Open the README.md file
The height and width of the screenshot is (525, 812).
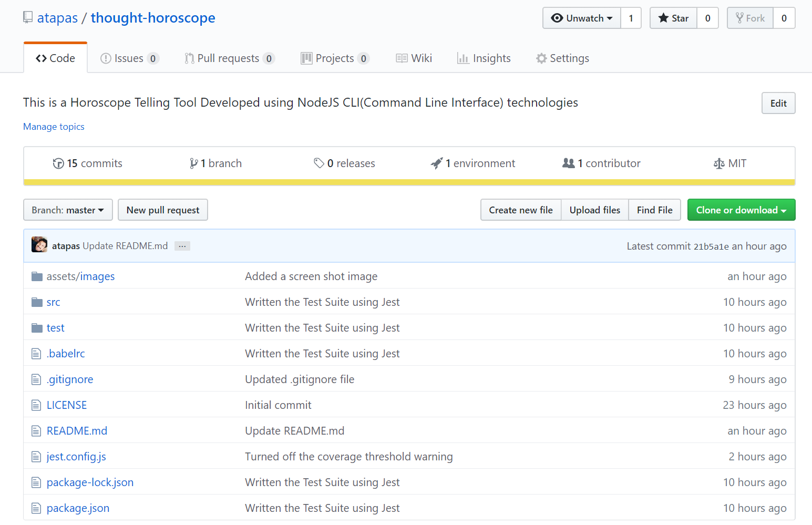click(77, 431)
